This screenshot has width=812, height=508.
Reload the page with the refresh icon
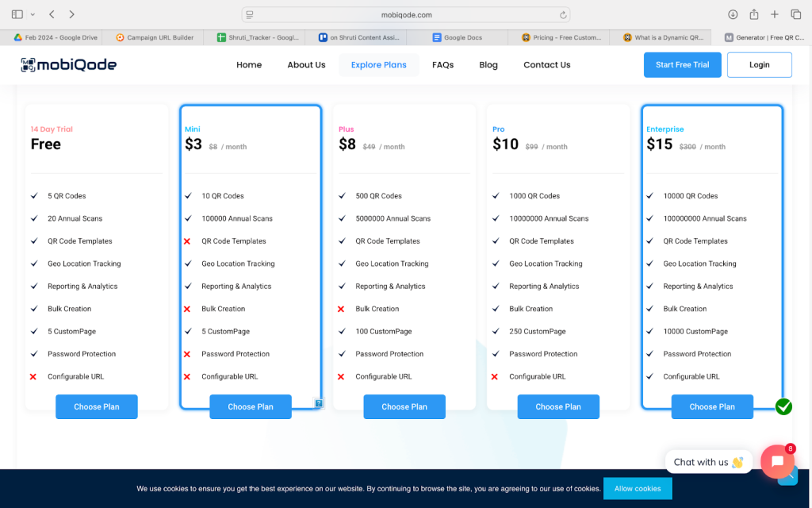pyautogui.click(x=563, y=14)
